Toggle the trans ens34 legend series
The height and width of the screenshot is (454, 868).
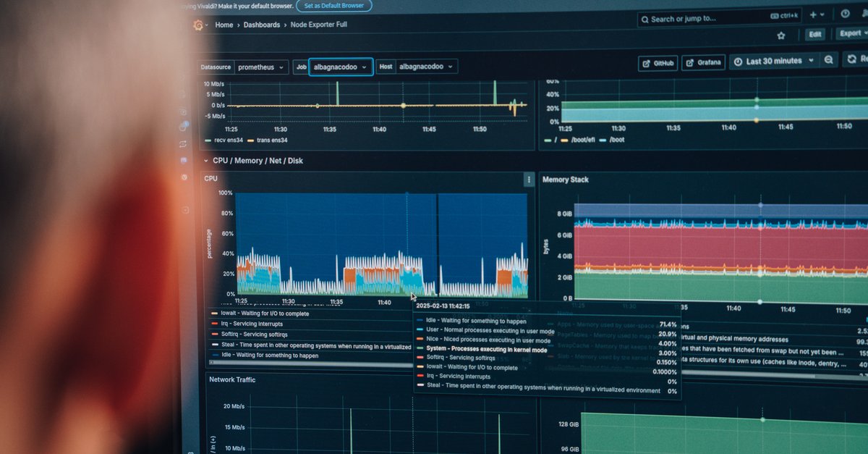point(271,140)
